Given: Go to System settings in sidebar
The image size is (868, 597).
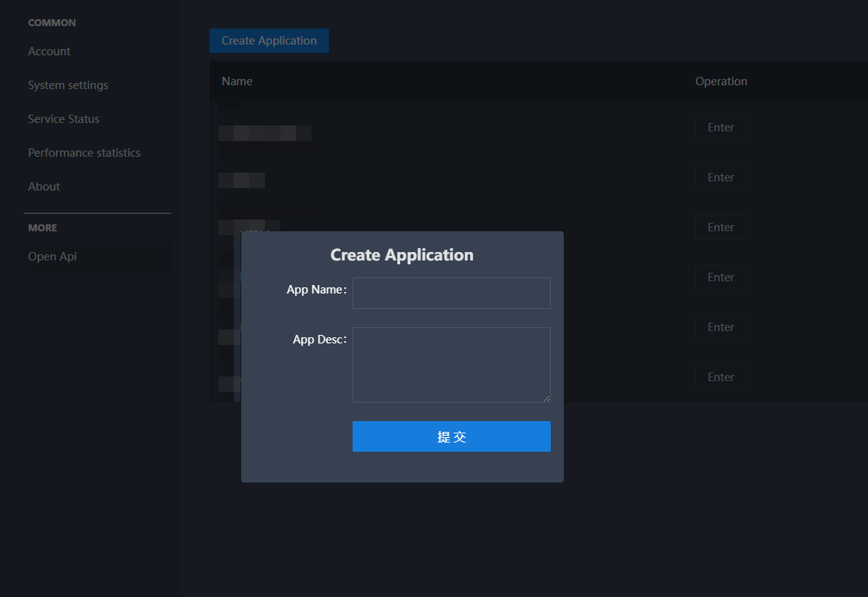Looking at the screenshot, I should 68,85.
